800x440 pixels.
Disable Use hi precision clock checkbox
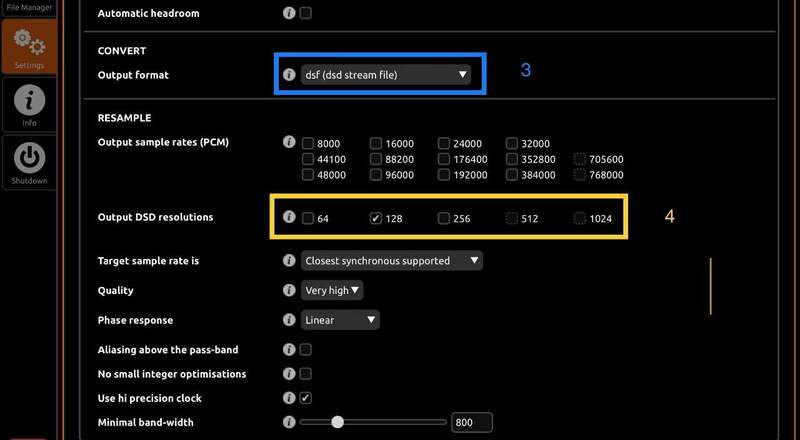tap(306, 398)
